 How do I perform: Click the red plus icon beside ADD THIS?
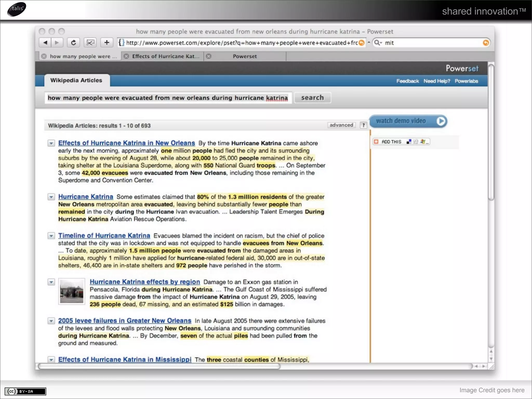[376, 142]
